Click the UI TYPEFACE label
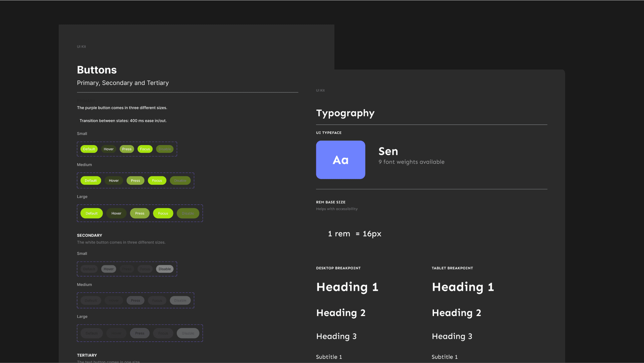 coord(329,133)
